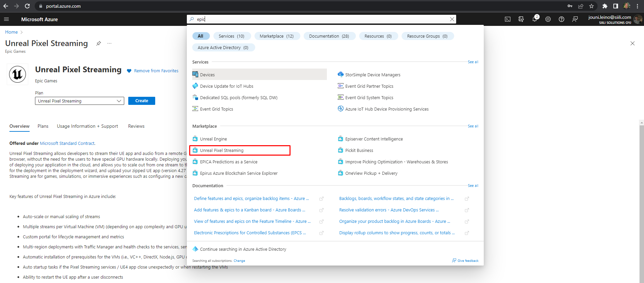Focus the portal search input field
This screenshot has height=283, width=644.
pos(321,19)
